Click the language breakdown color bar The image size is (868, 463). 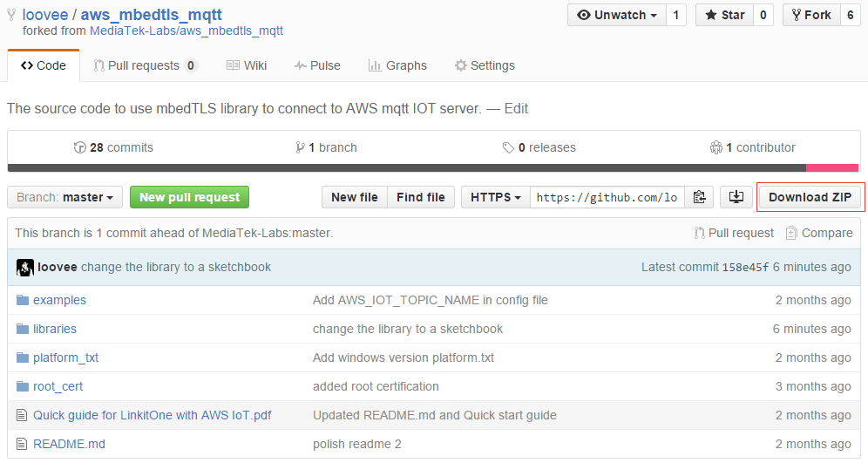(x=433, y=167)
